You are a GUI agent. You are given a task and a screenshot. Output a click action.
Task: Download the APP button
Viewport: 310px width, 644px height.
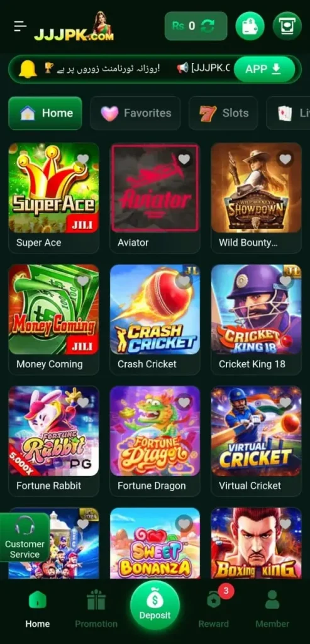(x=265, y=69)
